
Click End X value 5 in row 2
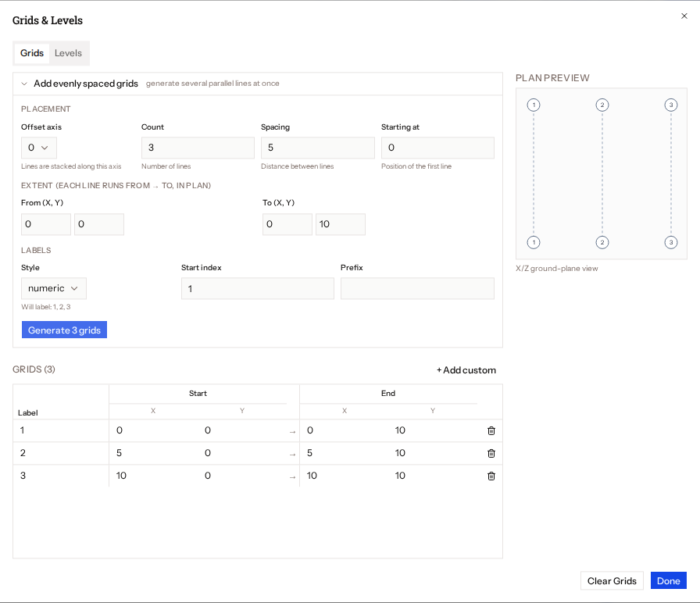pyautogui.click(x=310, y=453)
